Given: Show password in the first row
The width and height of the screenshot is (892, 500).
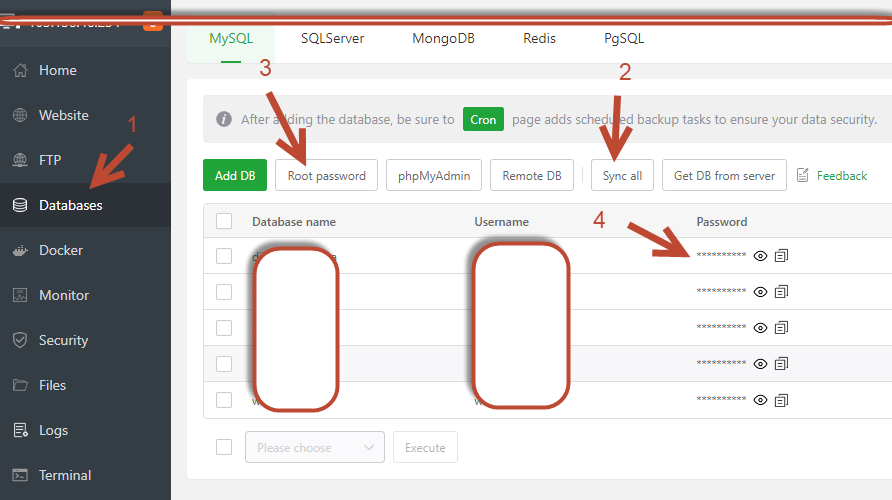Looking at the screenshot, I should click(x=760, y=256).
